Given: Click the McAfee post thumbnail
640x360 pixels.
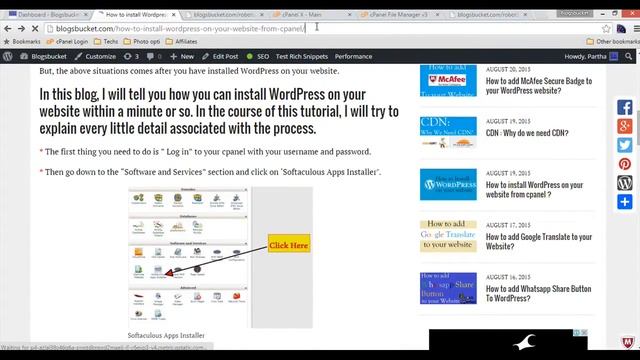Looking at the screenshot, I should point(448,81).
